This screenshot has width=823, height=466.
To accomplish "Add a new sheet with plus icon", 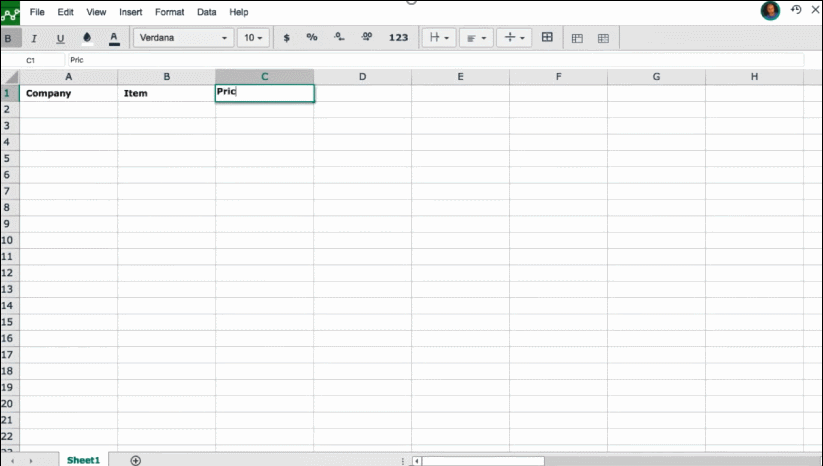I will click(135, 461).
